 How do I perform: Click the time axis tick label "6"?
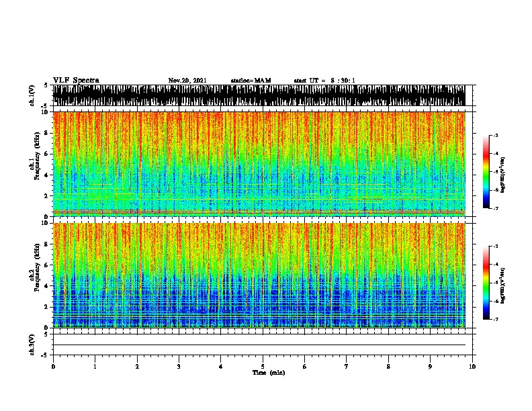click(305, 366)
